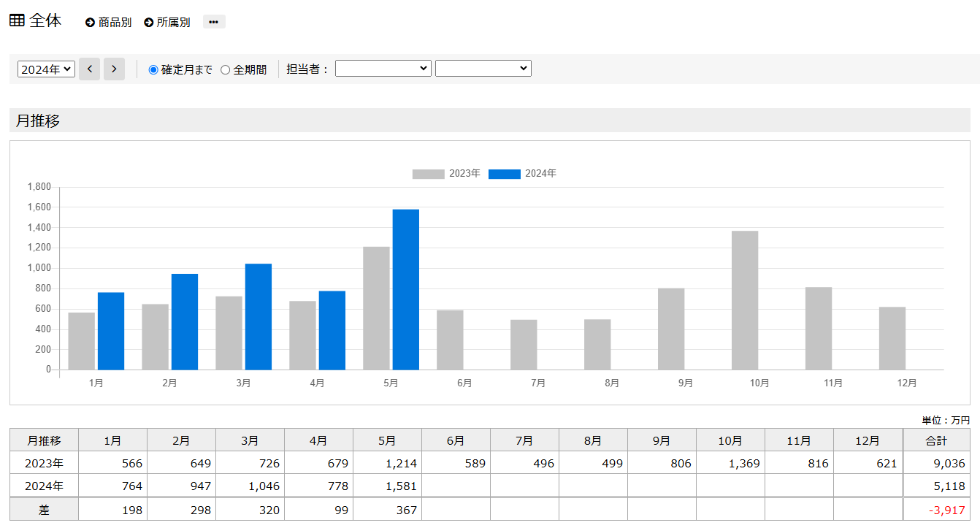This screenshot has height=528, width=980.
Task: Open the three-dot more options button
Action: [x=213, y=22]
